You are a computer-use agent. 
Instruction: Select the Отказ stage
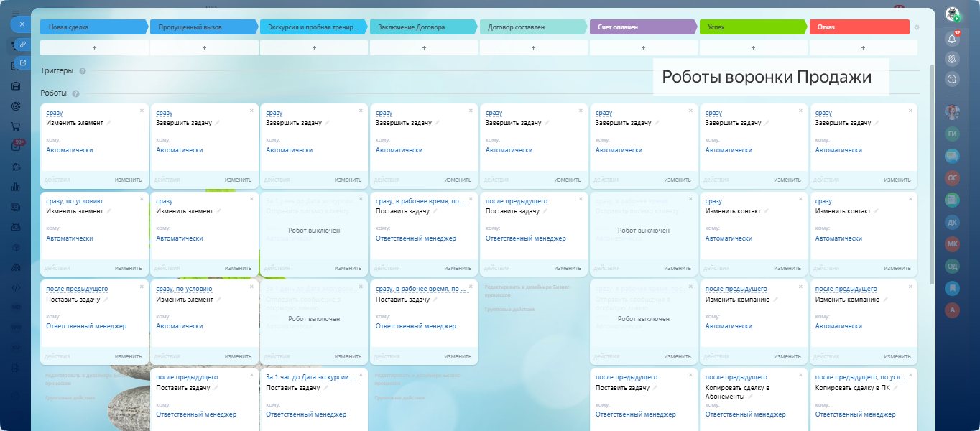[x=860, y=27]
